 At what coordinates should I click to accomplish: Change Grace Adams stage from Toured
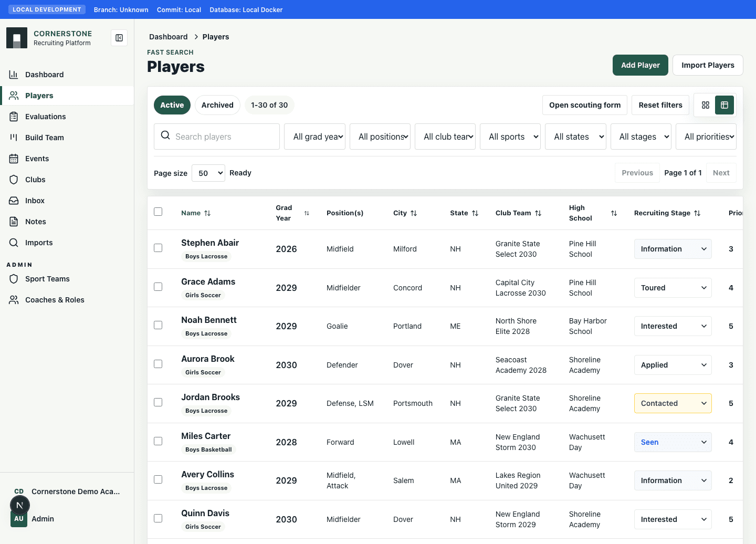tap(673, 288)
